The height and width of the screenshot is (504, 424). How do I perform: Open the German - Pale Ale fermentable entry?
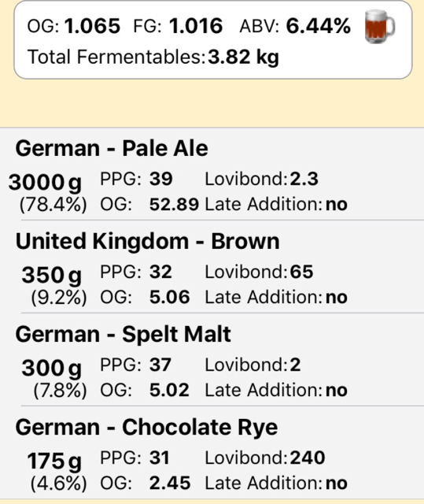click(x=212, y=174)
